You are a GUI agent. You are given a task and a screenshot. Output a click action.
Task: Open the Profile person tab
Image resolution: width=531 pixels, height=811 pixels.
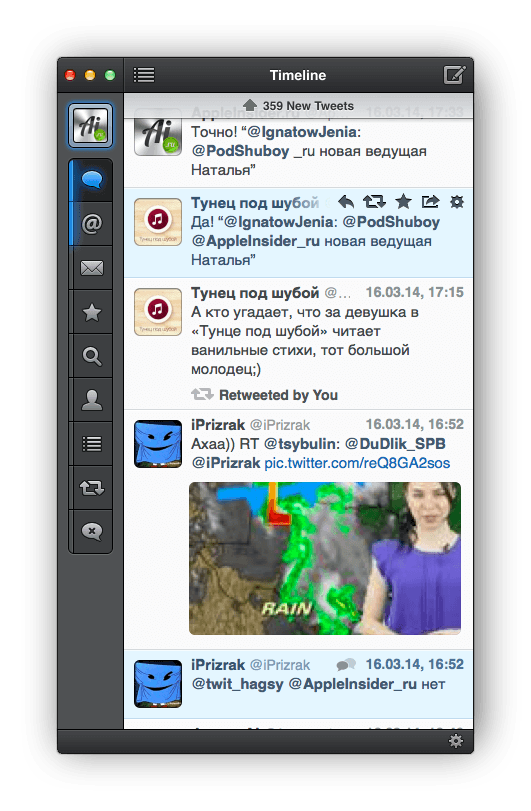tap(92, 400)
